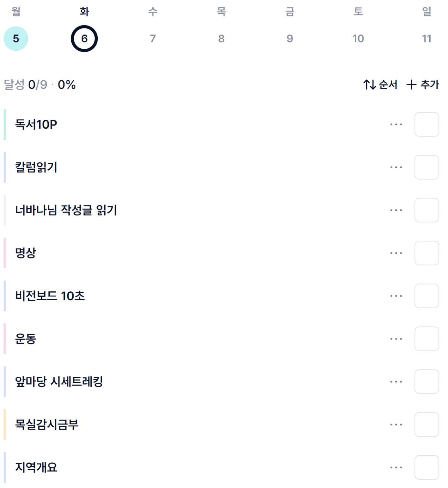Viewport: 448px width, 488px height.
Task: Select Saturday the 10th
Action: [x=358, y=39]
